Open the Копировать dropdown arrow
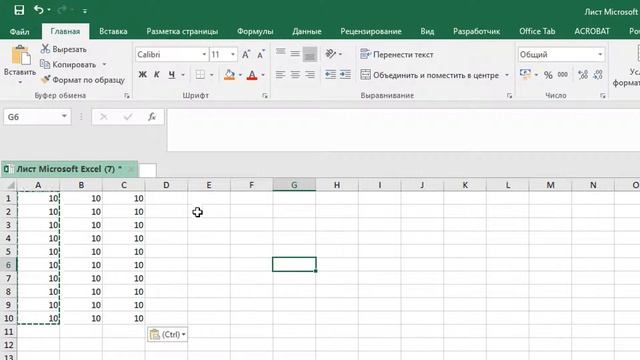The image size is (640, 360). (104, 64)
